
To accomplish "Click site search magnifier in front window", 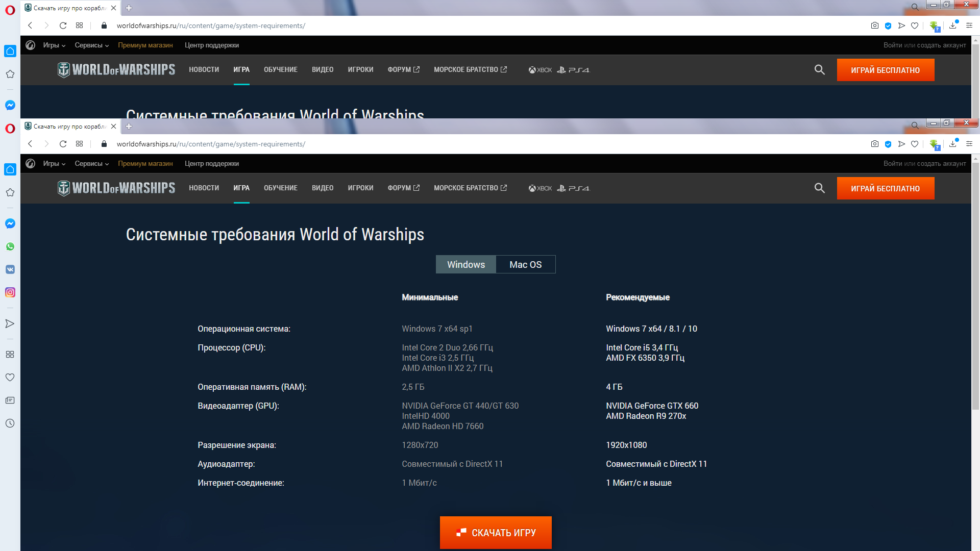I will tap(820, 188).
